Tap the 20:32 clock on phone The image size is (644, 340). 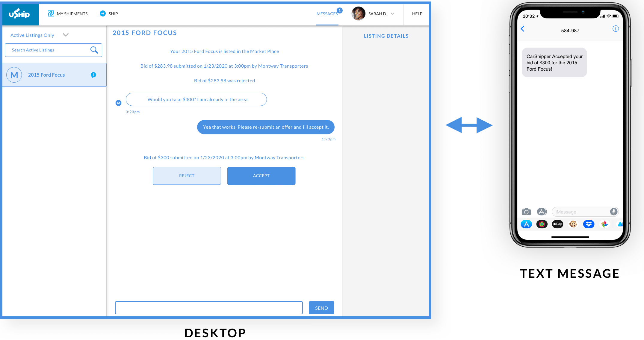[x=529, y=16]
